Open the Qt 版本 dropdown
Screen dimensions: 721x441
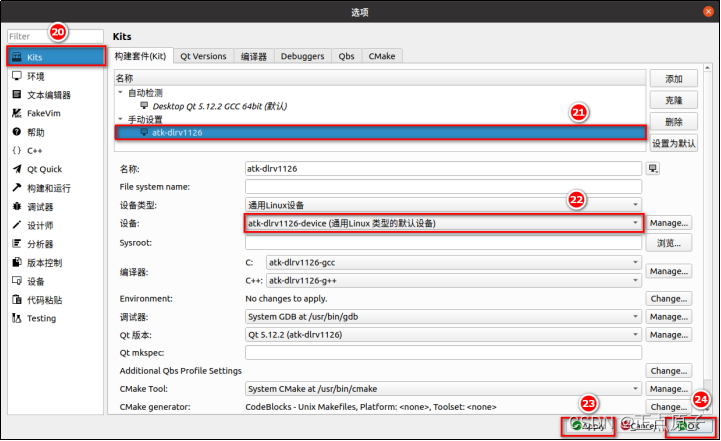point(443,335)
